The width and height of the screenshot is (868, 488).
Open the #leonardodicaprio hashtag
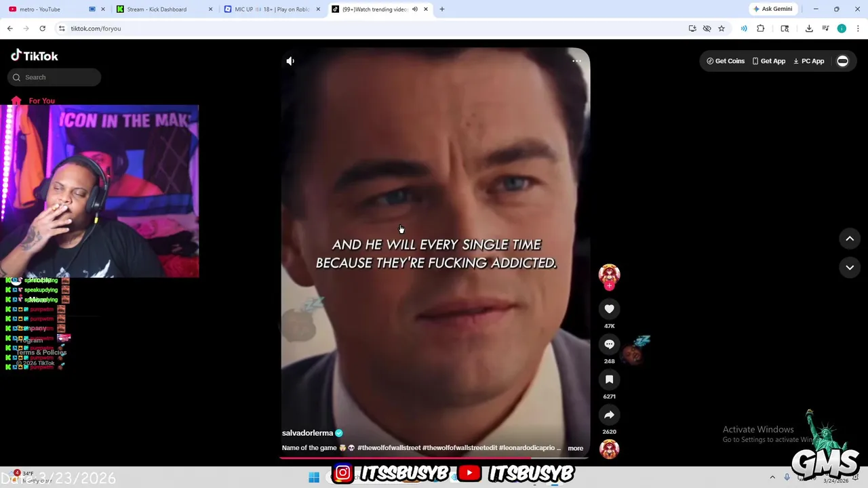coord(527,448)
